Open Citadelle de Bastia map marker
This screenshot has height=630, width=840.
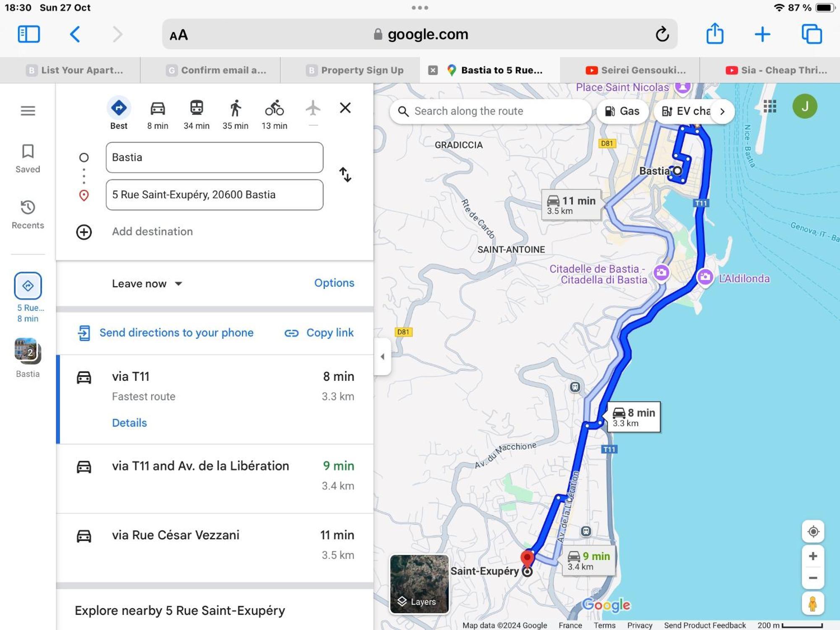pyautogui.click(x=661, y=273)
